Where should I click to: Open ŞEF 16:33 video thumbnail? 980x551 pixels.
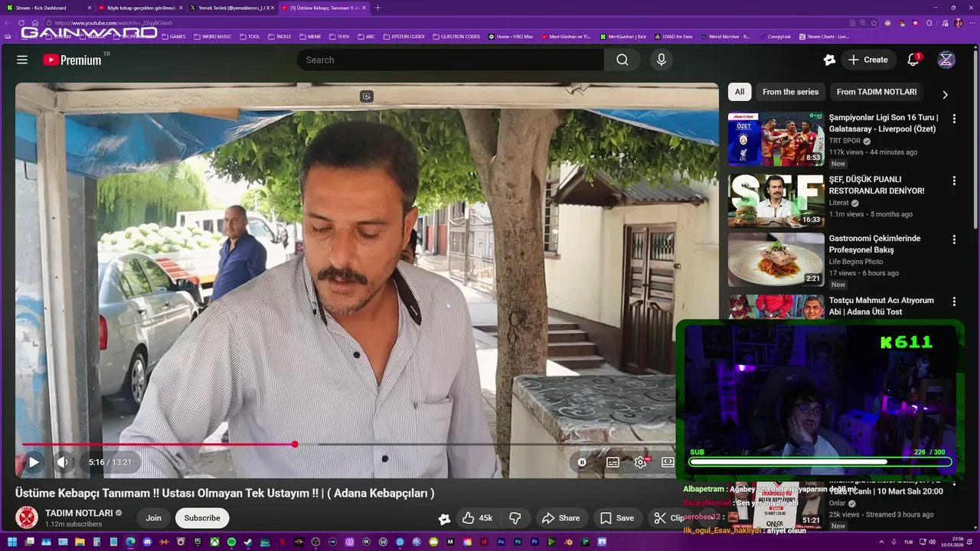click(x=776, y=201)
